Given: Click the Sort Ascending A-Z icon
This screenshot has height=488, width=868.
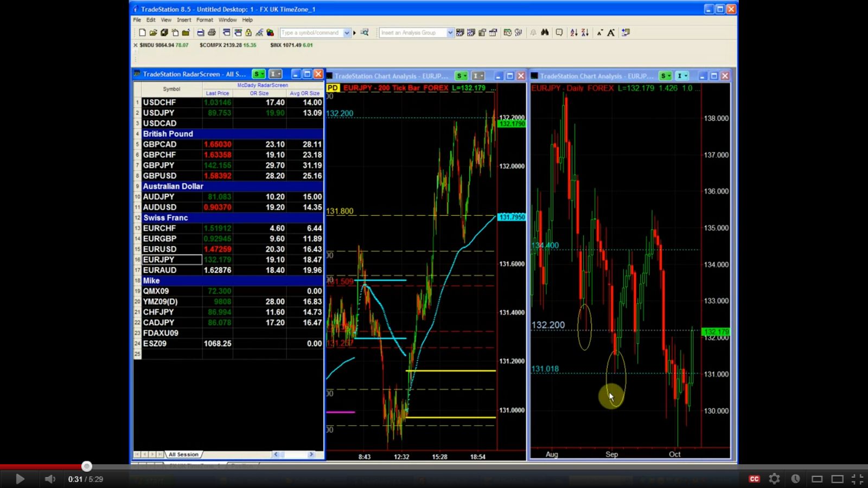Looking at the screenshot, I should pyautogui.click(x=573, y=33).
